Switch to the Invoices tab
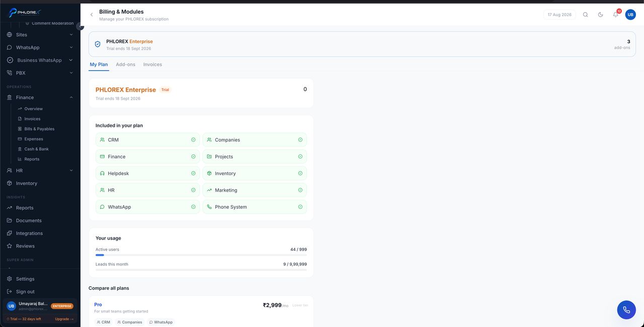644x327 pixels. [x=152, y=64]
